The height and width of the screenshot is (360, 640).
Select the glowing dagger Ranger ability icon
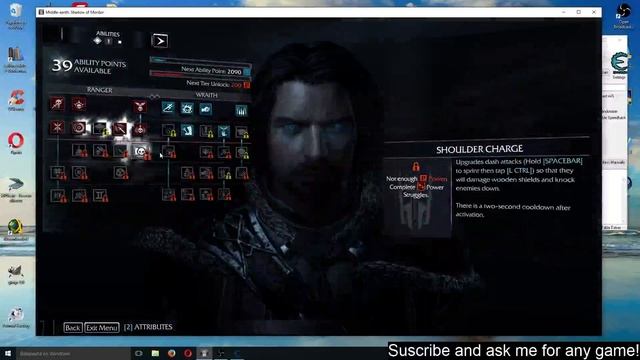[120, 129]
